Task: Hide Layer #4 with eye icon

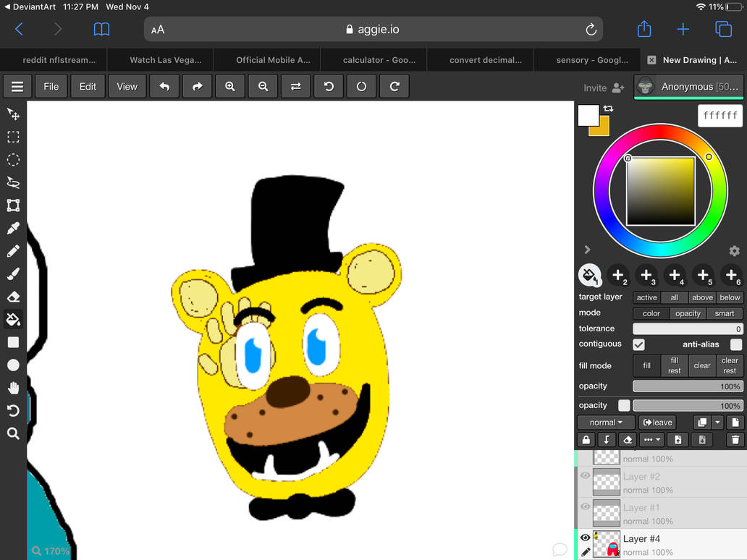Action: tap(586, 538)
